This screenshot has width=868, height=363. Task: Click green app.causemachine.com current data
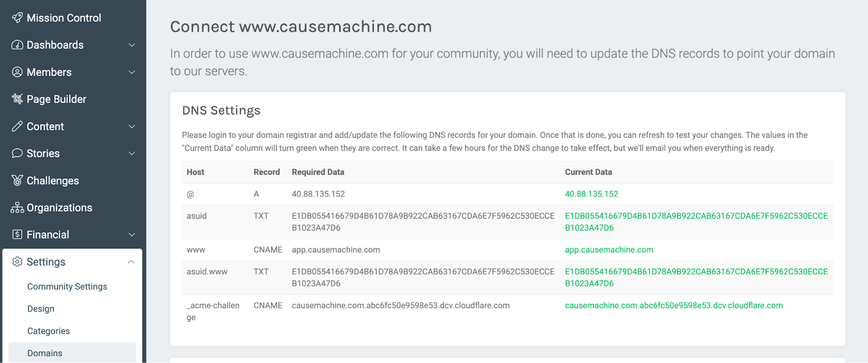(609, 250)
